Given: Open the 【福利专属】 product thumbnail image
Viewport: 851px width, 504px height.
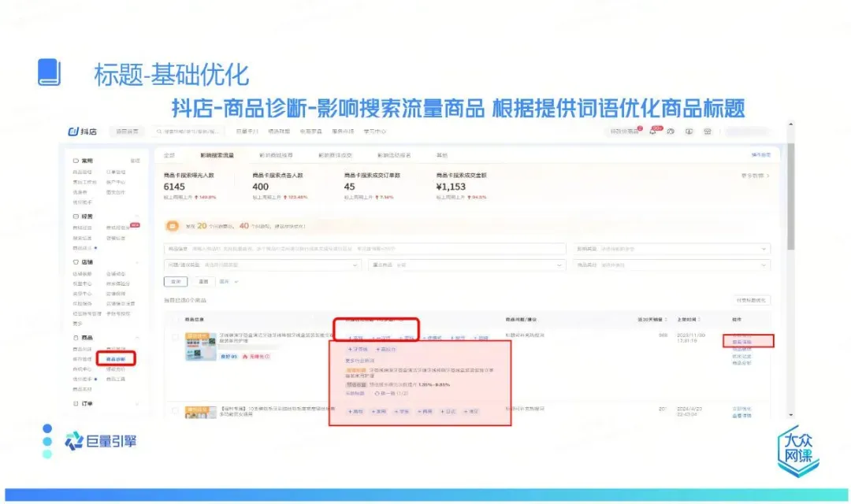Looking at the screenshot, I should (200, 412).
